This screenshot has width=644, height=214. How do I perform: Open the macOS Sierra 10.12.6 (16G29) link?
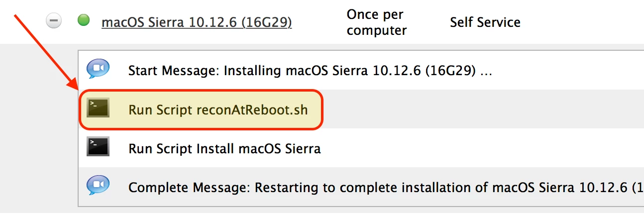tap(197, 22)
